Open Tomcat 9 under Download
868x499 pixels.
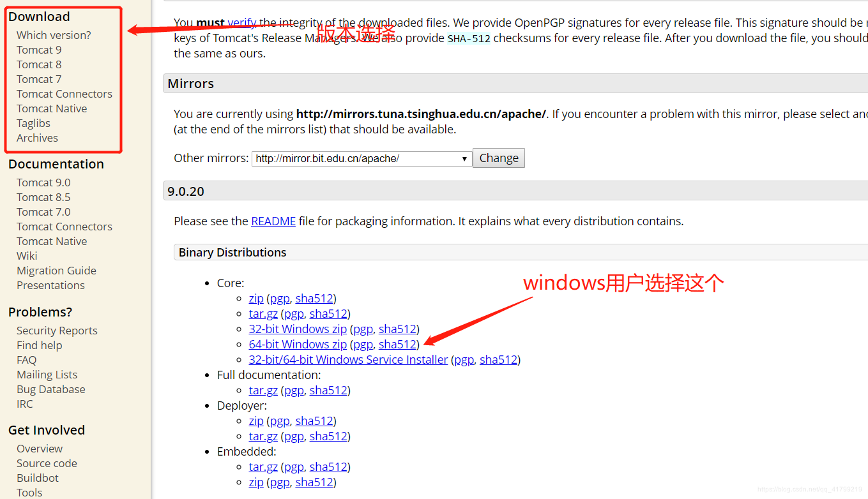click(x=39, y=50)
